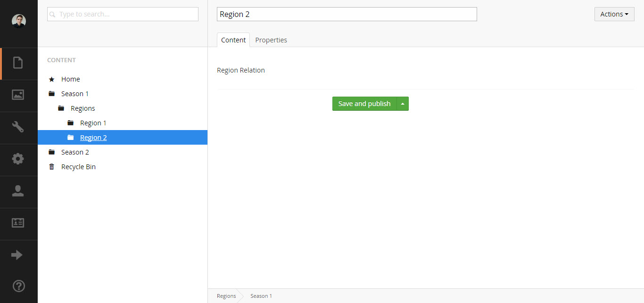Go to Regions in the breadcrumb
Image resolution: width=644 pixels, height=303 pixels.
(x=226, y=296)
